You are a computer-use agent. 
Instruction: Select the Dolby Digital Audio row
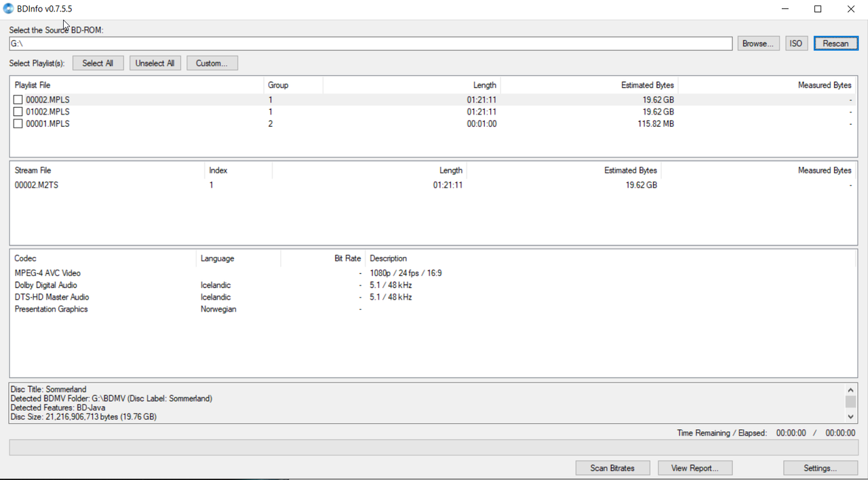coord(433,285)
